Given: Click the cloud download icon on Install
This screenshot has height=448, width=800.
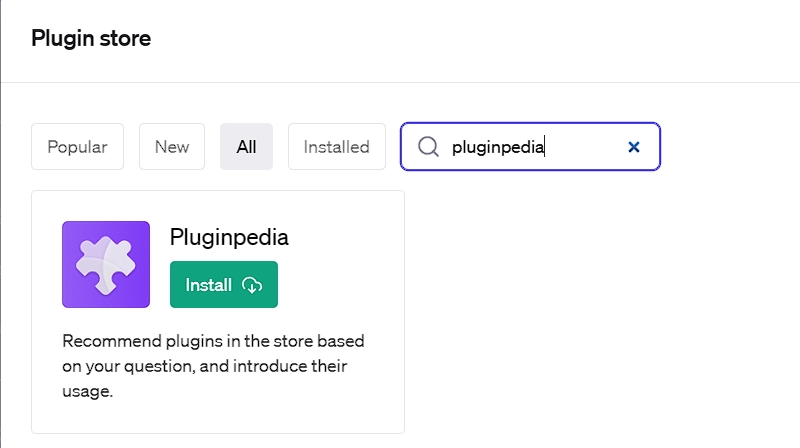Looking at the screenshot, I should click(x=252, y=285).
